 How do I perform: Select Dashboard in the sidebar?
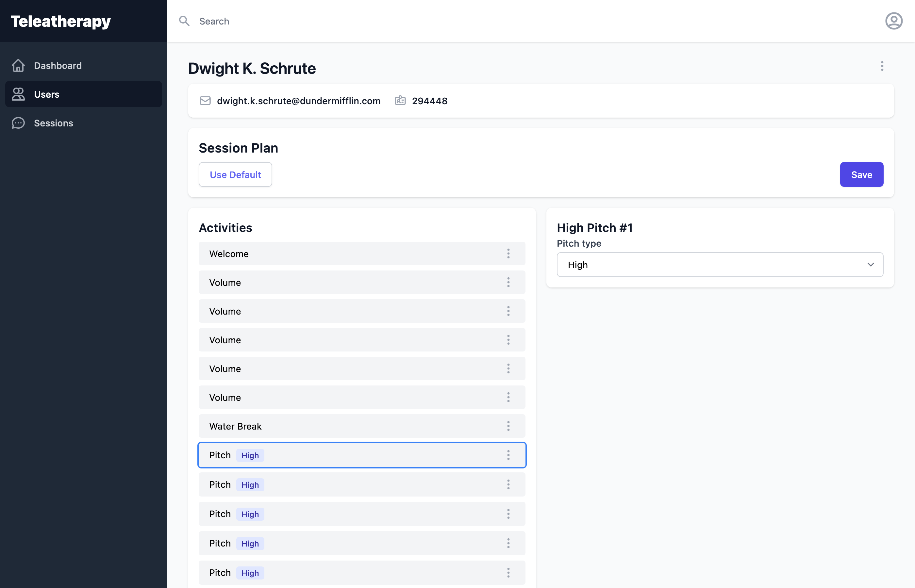point(58,65)
